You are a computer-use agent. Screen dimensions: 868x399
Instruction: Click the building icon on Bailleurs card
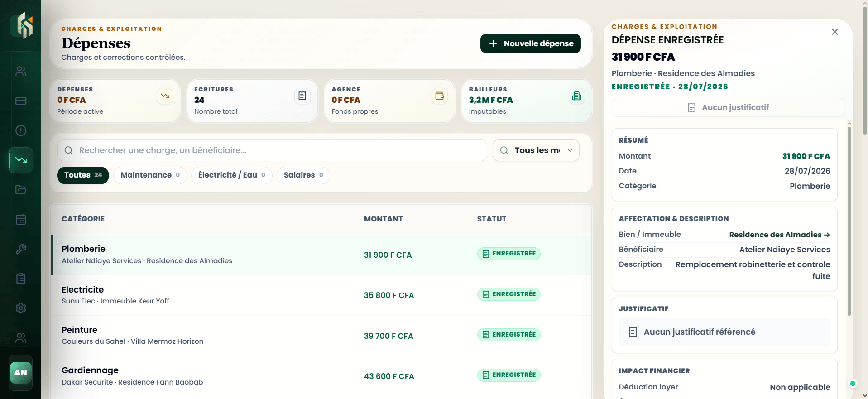(x=576, y=96)
